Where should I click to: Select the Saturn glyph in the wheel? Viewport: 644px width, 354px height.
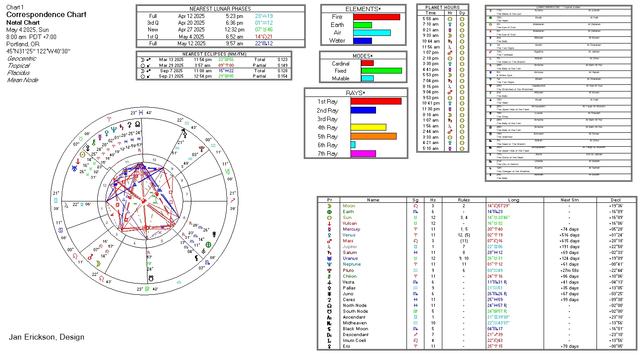click(122, 127)
